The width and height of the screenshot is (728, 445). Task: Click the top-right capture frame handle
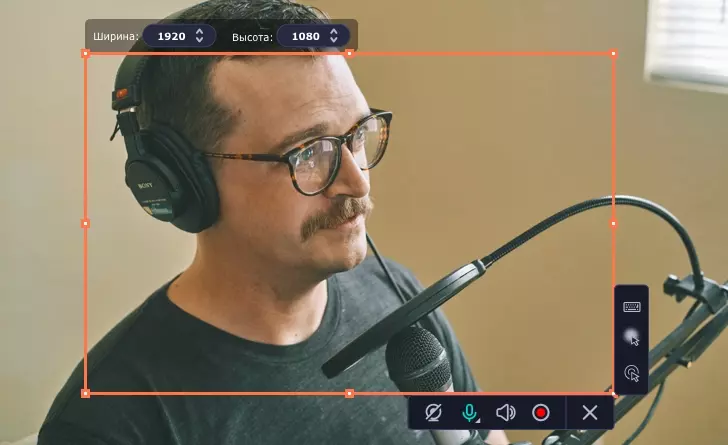point(613,54)
